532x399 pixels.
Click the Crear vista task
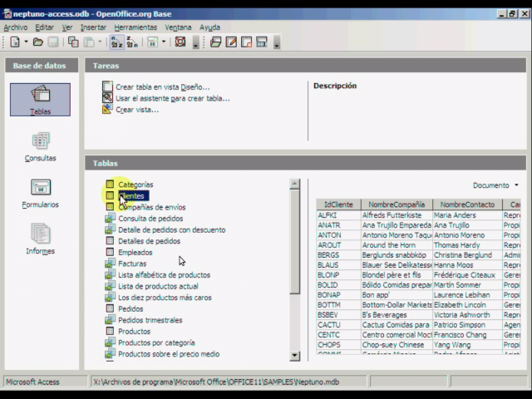137,110
